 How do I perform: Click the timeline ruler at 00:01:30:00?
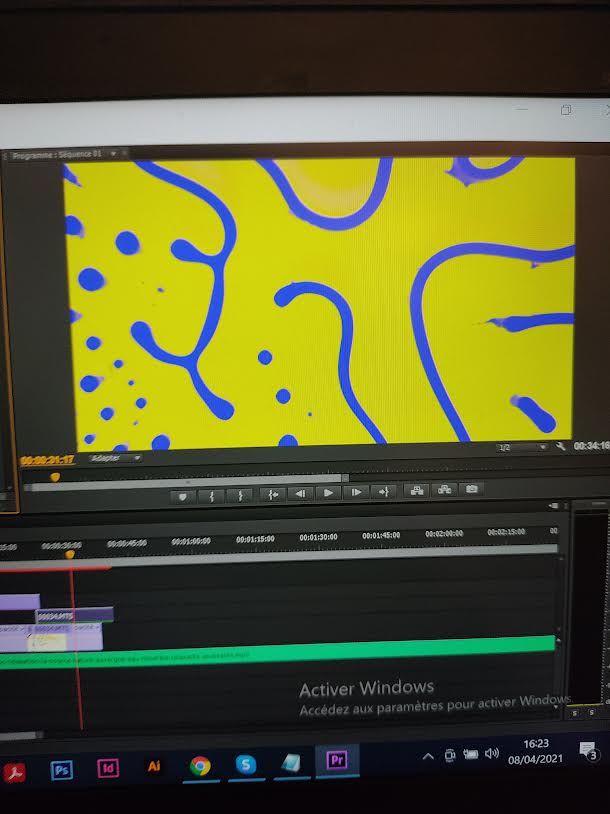(319, 537)
